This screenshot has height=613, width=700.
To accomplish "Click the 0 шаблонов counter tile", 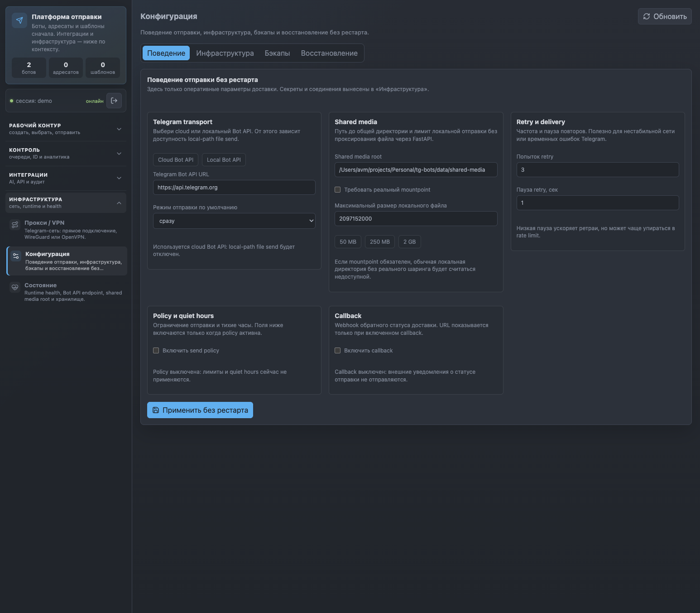I will pyautogui.click(x=103, y=68).
